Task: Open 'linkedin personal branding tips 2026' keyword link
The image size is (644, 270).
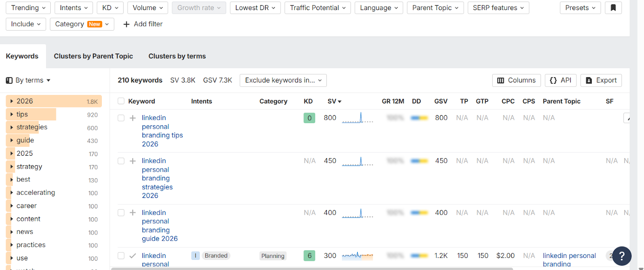Action: [x=162, y=131]
